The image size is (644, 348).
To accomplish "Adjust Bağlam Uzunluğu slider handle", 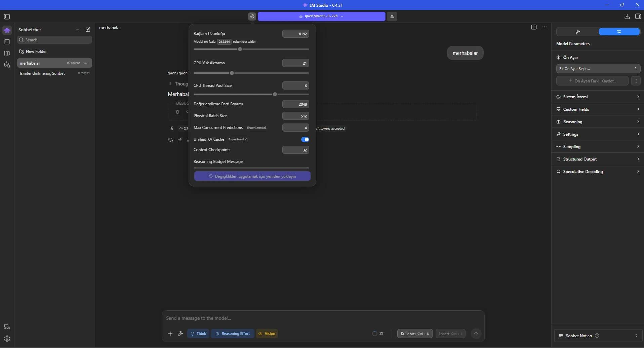I will (240, 49).
